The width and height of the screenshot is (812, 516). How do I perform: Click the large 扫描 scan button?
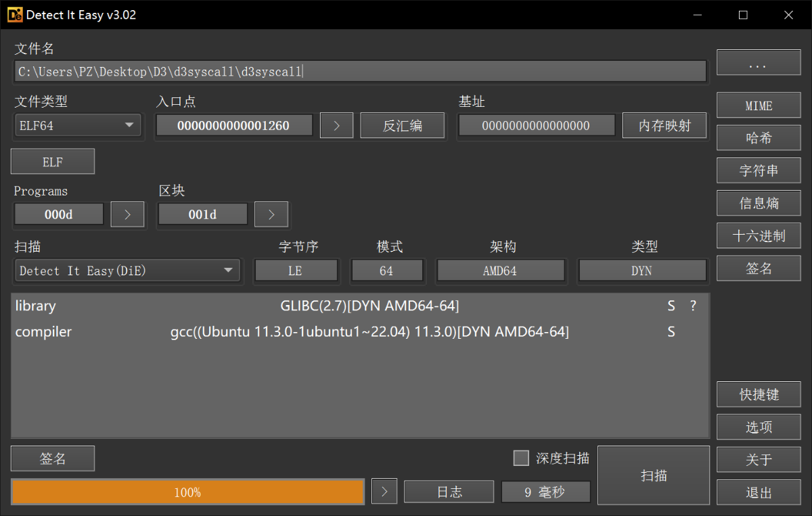(654, 475)
